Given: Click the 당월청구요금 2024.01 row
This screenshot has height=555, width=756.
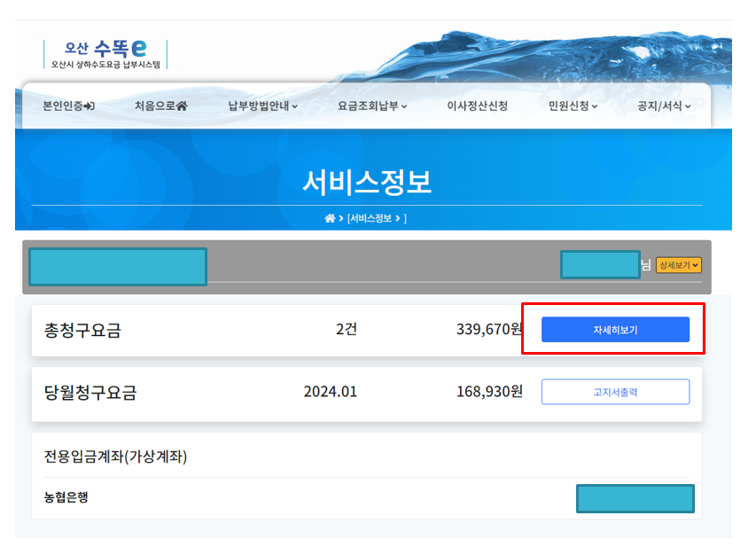Looking at the screenshot, I should click(266, 391).
